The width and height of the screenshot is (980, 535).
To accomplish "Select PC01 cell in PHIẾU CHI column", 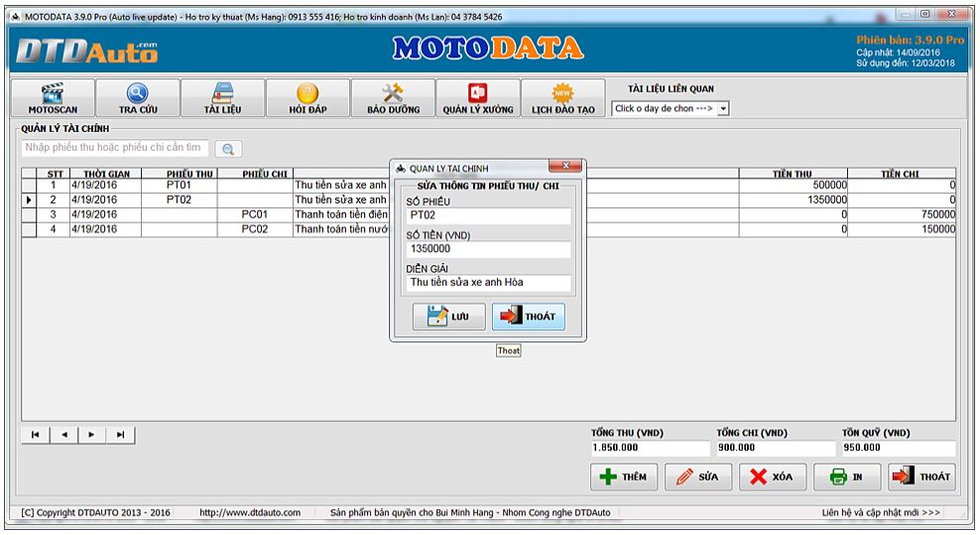I will [255, 214].
